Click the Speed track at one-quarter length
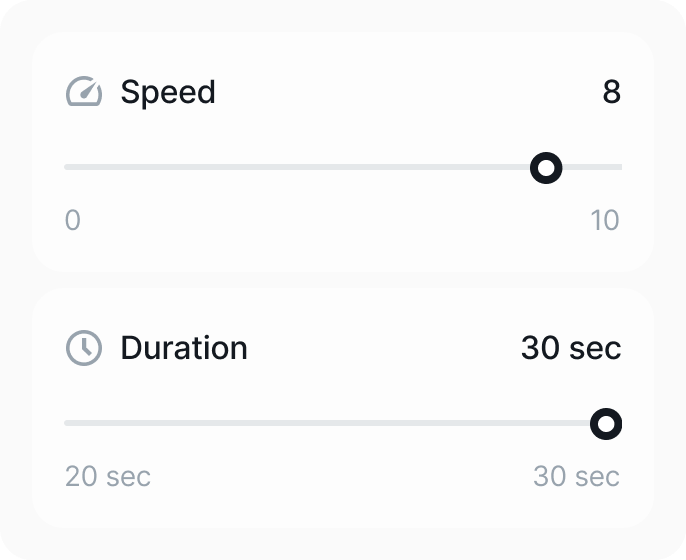Screen dimensions: 686x560 tap(204, 167)
